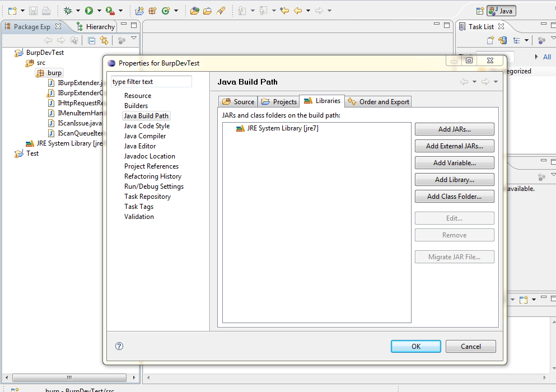Open the Debug dropdown arrow
Screen dimensions: 556x392
click(x=78, y=11)
